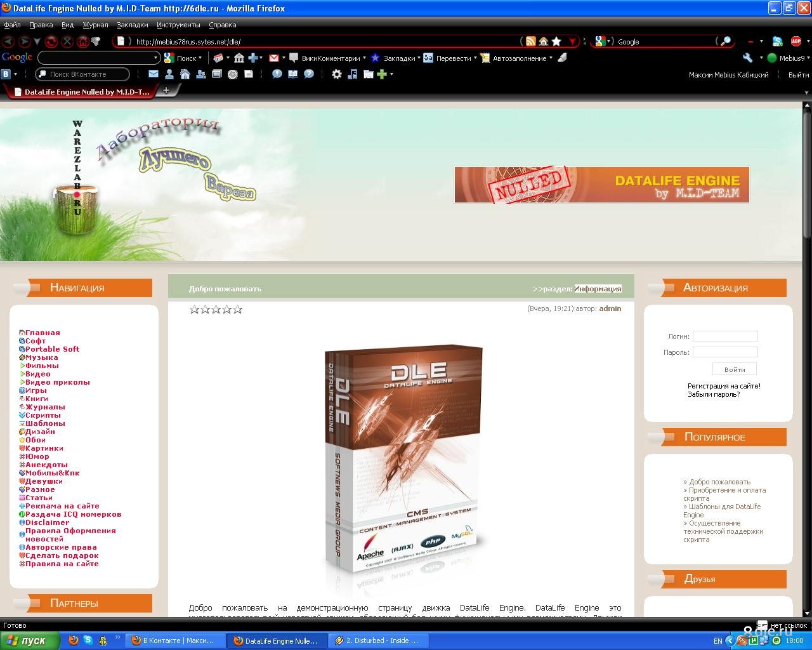812x650 pixels.
Task: Open the Adblock Plus ABP icon
Action: point(796,41)
